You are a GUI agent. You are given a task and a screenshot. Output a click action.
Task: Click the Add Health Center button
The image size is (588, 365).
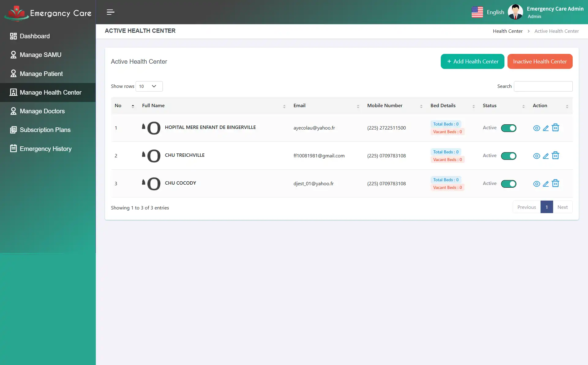pyautogui.click(x=472, y=61)
